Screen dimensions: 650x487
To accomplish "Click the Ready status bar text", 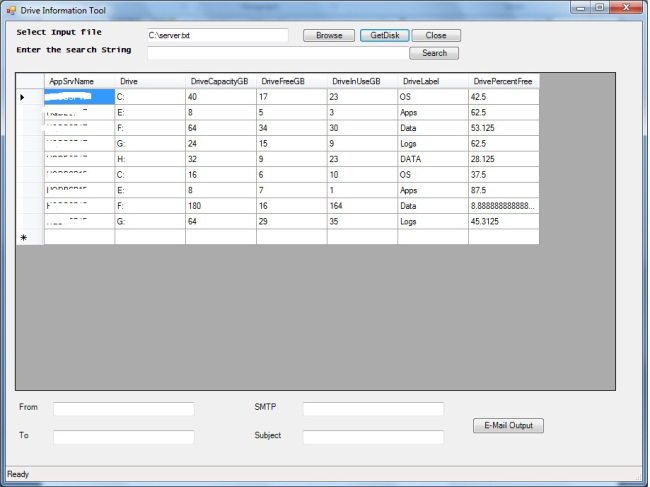I will [18, 474].
